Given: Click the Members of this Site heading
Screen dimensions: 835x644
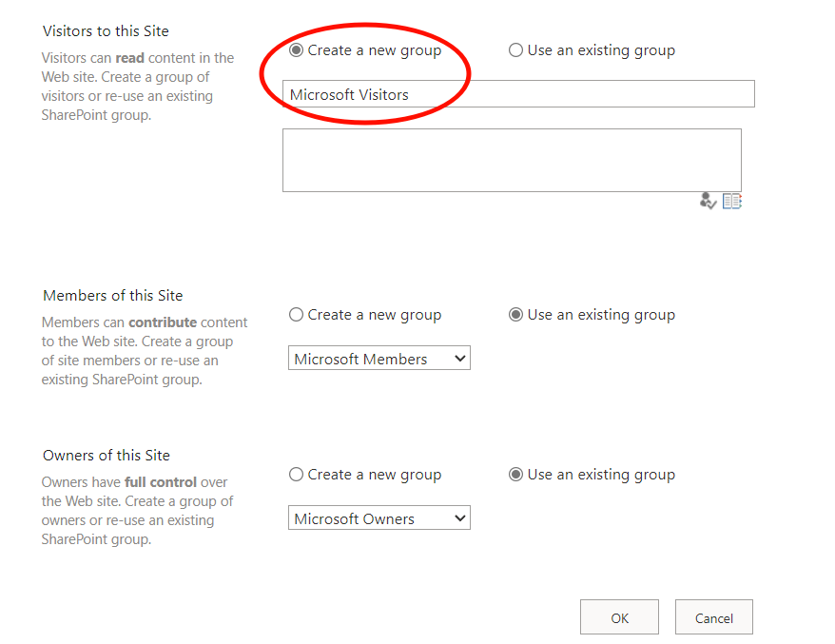Looking at the screenshot, I should [x=112, y=295].
